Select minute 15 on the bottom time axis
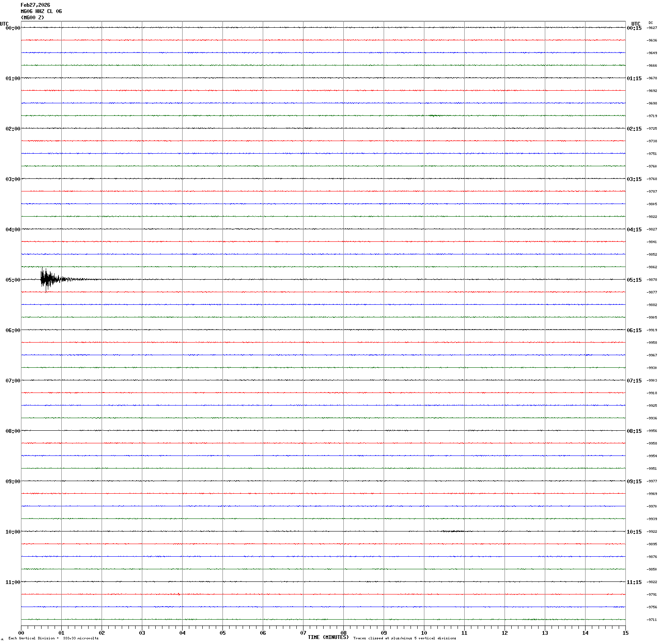This screenshot has width=659, height=644. click(x=625, y=633)
